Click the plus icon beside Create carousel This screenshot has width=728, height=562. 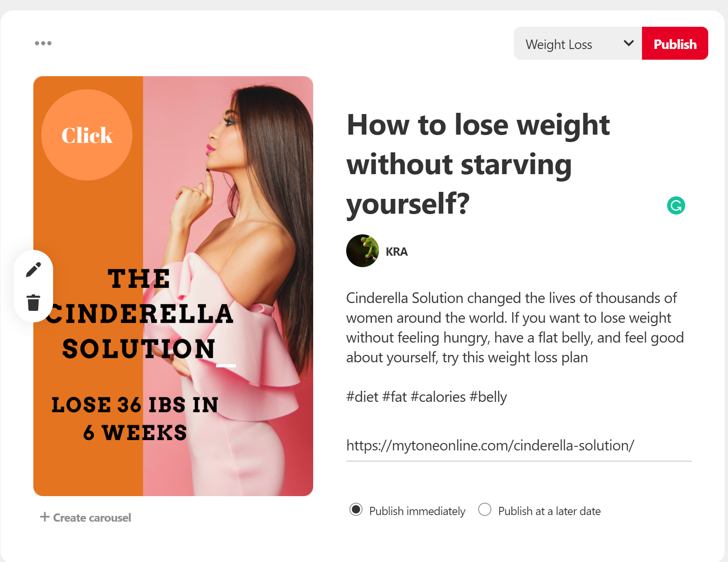44,517
